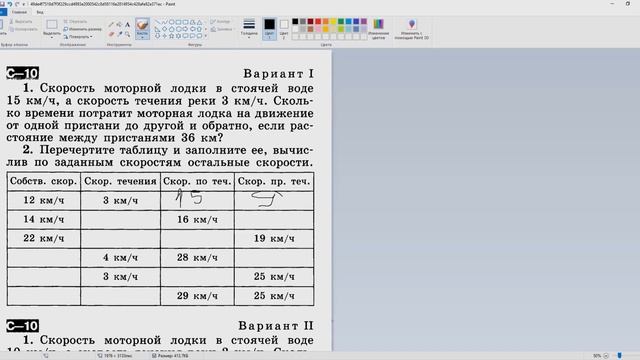Click the Cut (Вырезать) command
The image size is (640, 360).
coord(20,22)
